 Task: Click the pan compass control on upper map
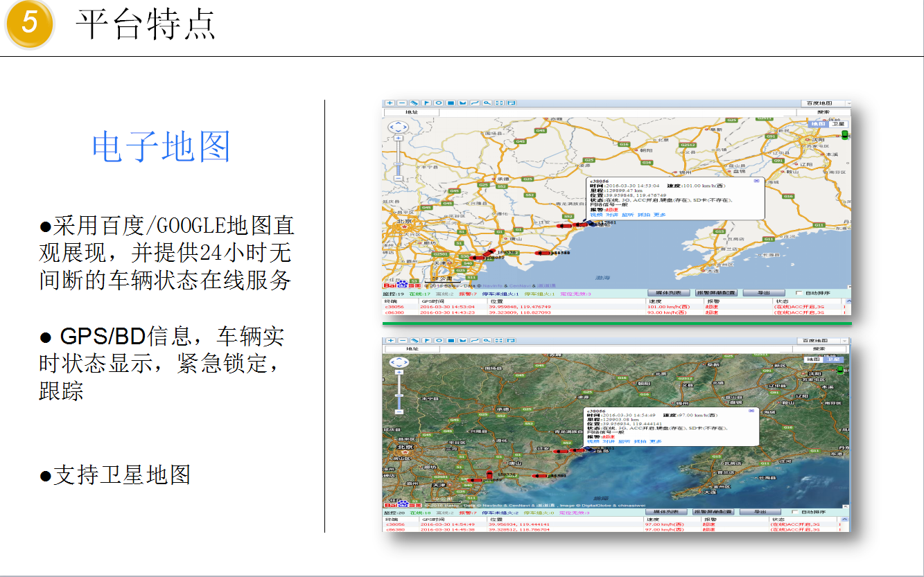click(x=399, y=127)
